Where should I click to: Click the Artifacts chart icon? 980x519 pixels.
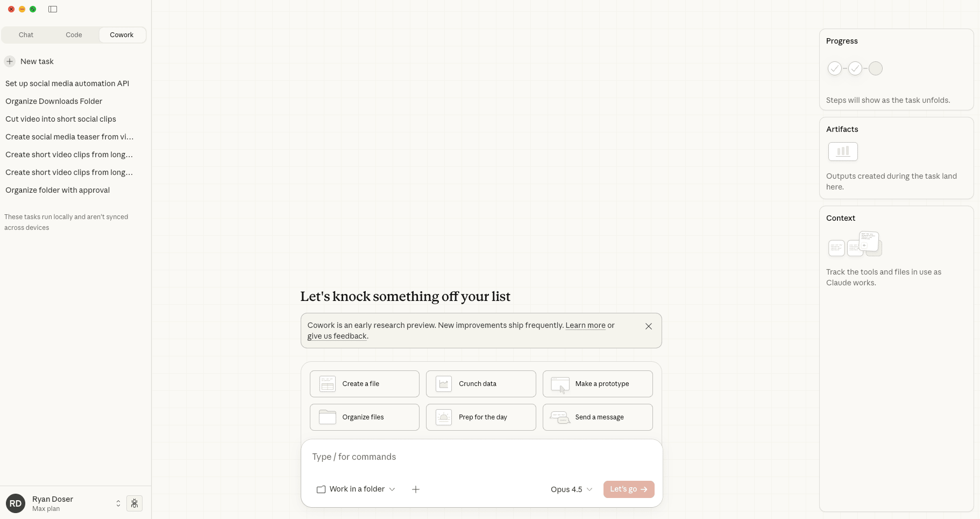point(843,152)
